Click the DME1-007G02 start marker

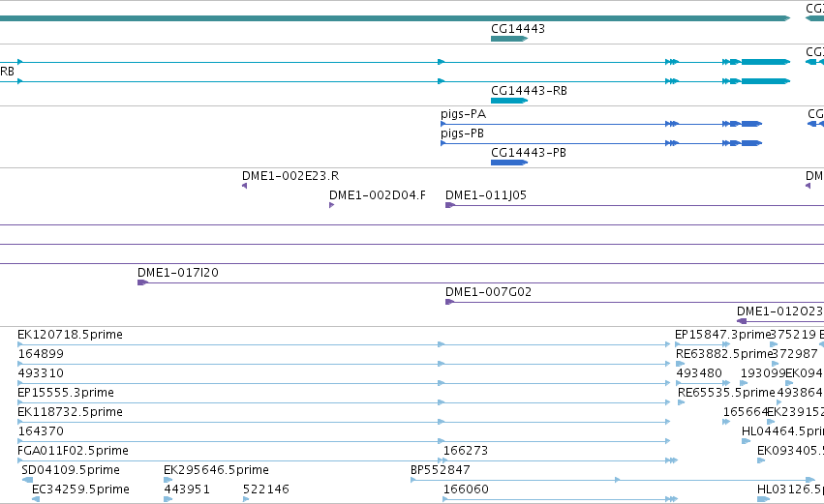(x=449, y=302)
